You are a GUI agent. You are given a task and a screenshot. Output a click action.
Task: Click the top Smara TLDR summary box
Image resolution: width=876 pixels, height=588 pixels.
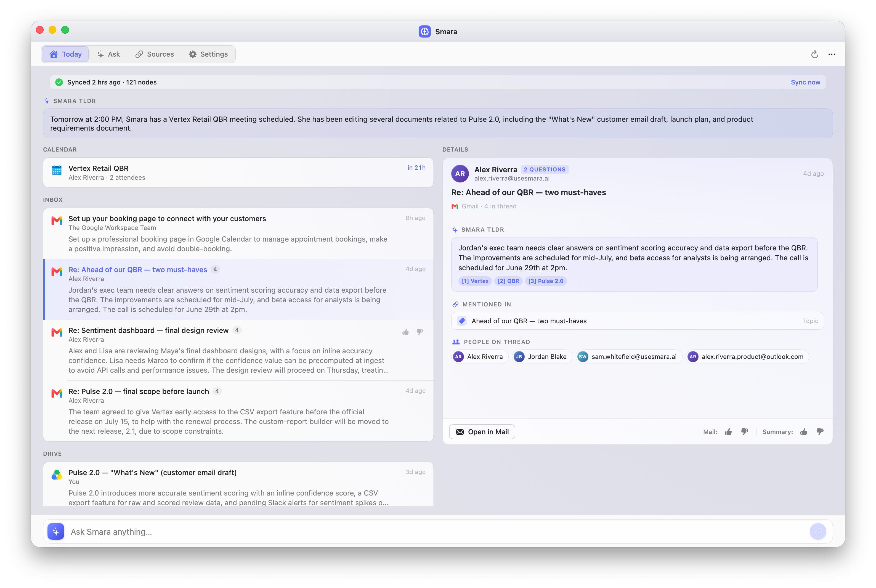(437, 123)
